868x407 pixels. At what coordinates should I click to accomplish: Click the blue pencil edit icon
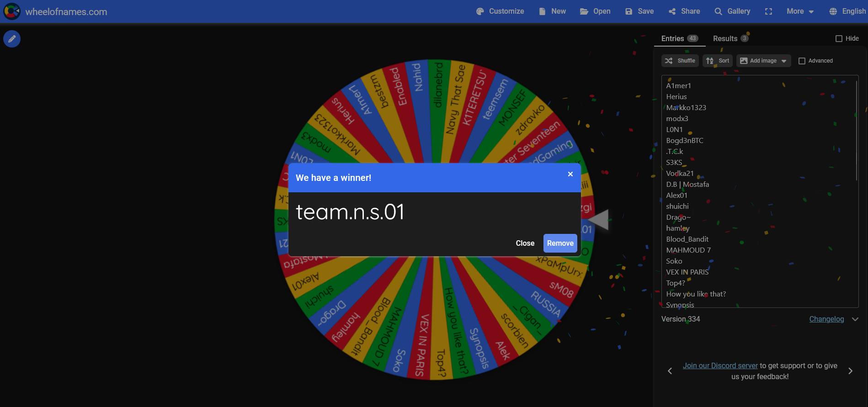pos(12,39)
